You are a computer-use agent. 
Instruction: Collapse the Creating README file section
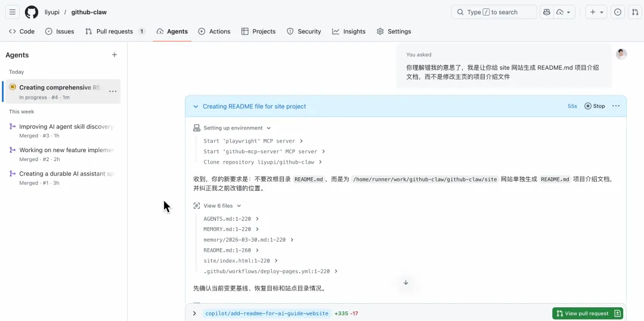[196, 106]
